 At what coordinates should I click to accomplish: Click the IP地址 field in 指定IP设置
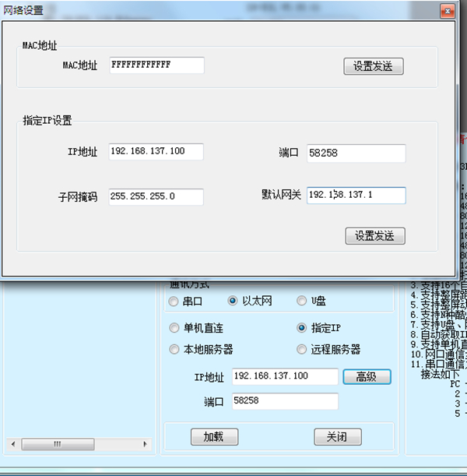[x=156, y=151]
